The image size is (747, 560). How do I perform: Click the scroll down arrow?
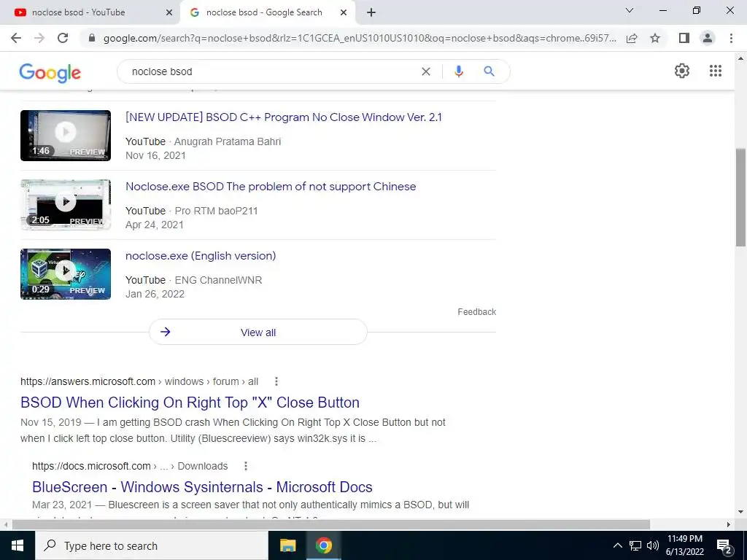click(740, 513)
